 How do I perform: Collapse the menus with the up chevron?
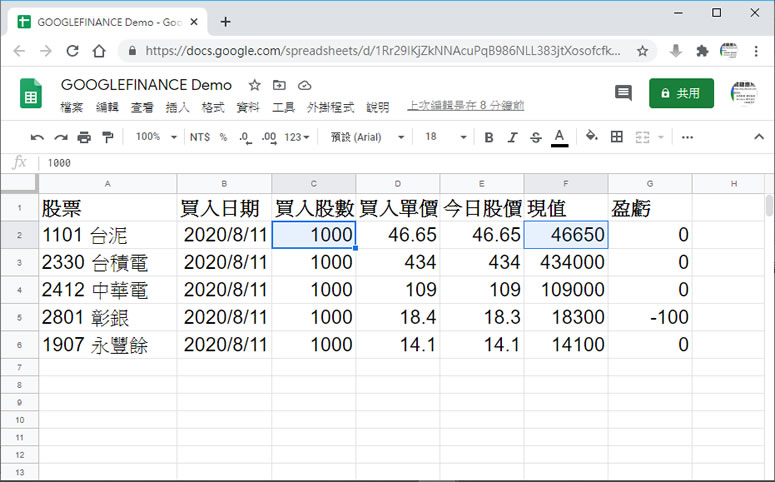759,137
